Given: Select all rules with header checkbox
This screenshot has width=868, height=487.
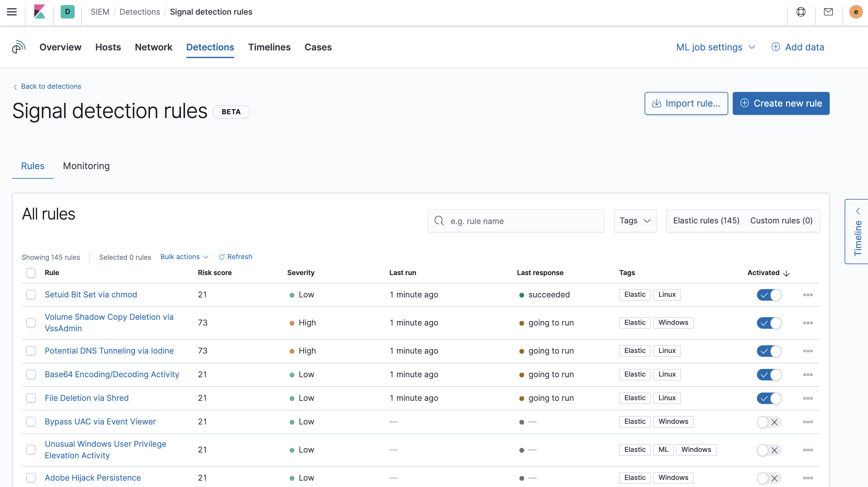Looking at the screenshot, I should coord(31,273).
